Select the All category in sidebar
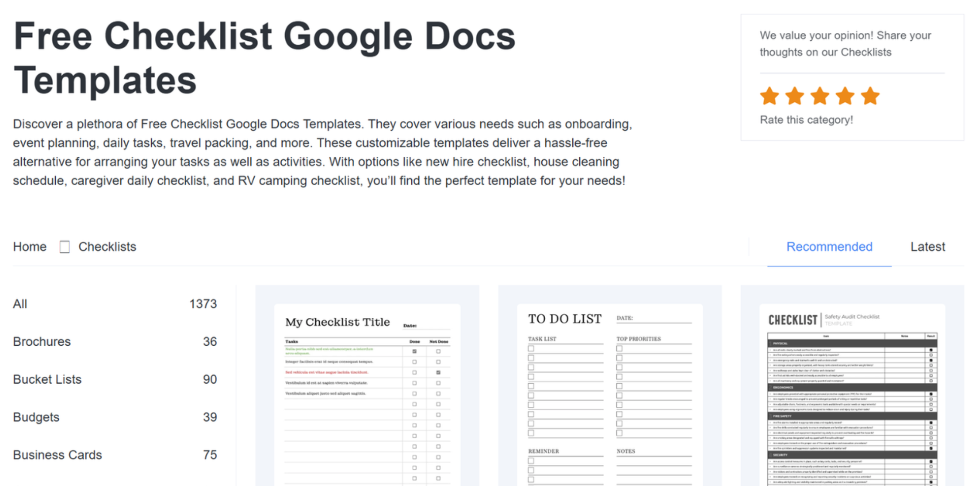This screenshot has width=980, height=486. [20, 304]
